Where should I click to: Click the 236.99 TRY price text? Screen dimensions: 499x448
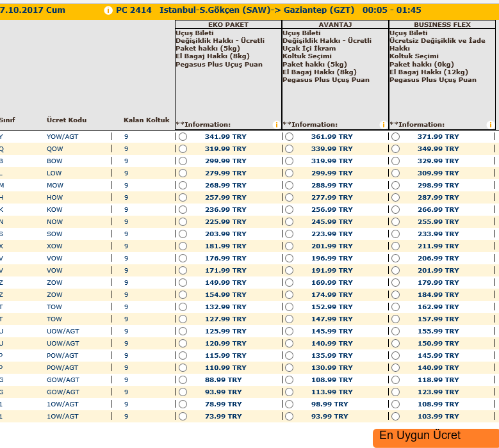(225, 209)
